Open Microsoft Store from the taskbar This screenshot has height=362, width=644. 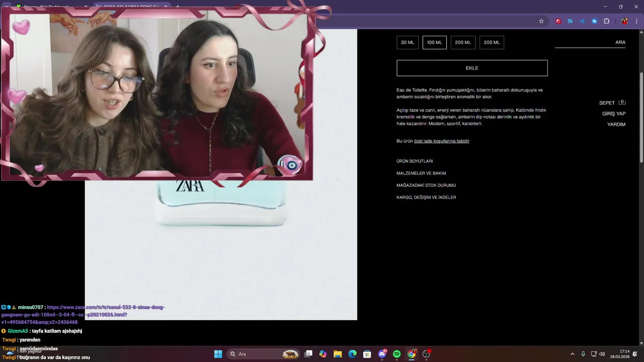(x=367, y=354)
